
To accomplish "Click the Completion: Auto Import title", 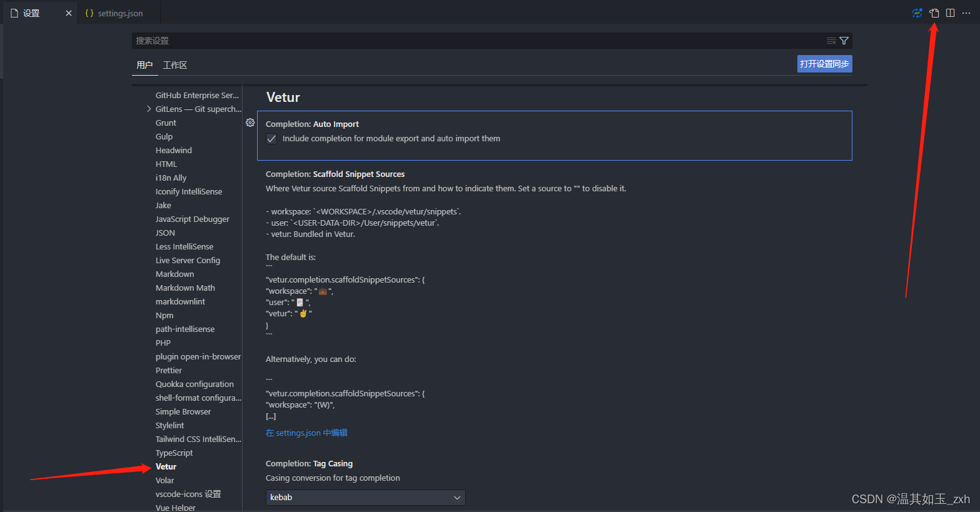I will click(x=312, y=124).
